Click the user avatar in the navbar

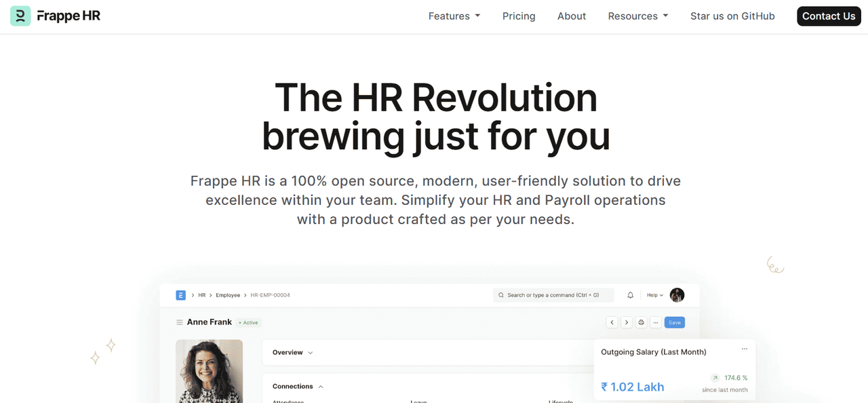pyautogui.click(x=677, y=295)
